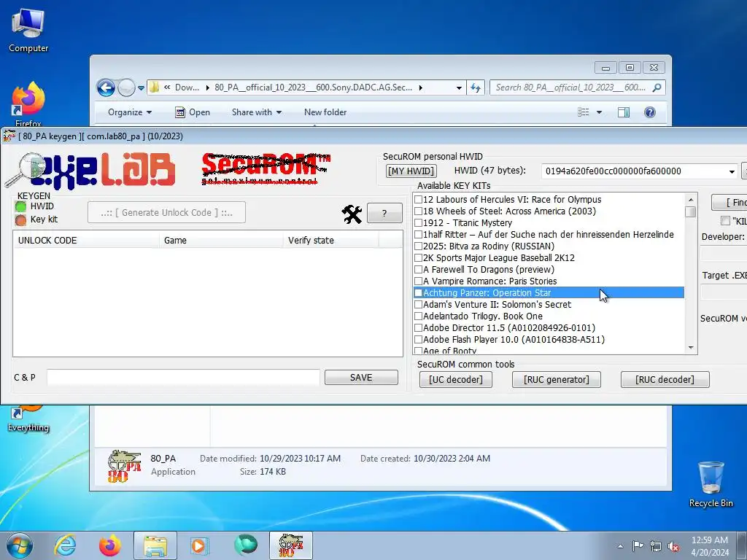Expand path arrow after 80_PA folder

click(421, 87)
